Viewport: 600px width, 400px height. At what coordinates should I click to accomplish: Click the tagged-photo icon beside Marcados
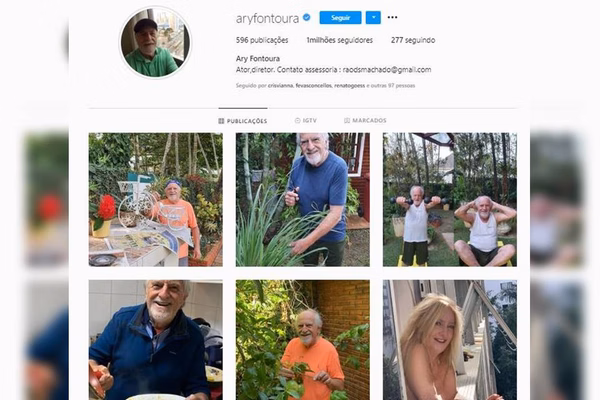coord(347,121)
